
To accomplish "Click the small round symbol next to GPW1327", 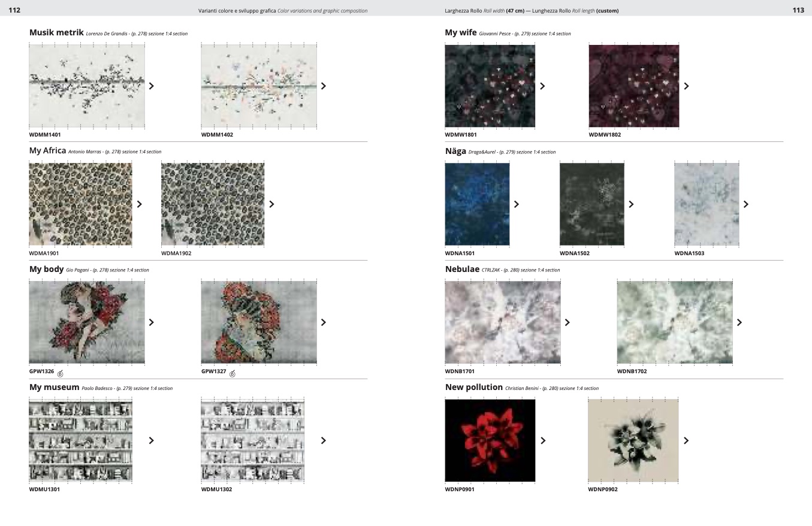I will click(233, 373).
